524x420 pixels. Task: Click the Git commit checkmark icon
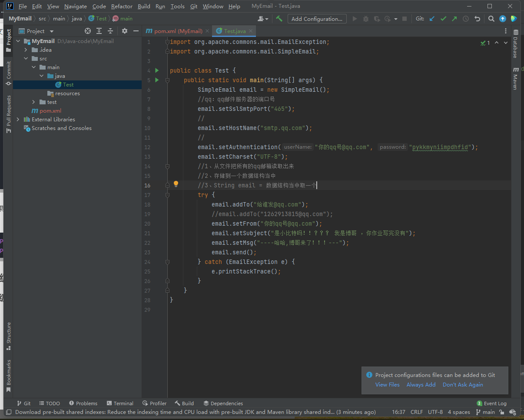coord(443,19)
